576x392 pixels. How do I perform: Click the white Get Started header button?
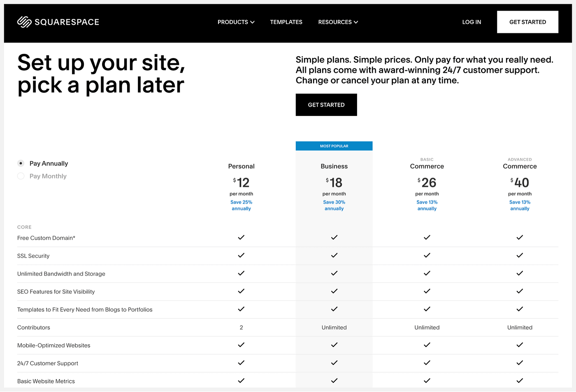(527, 22)
